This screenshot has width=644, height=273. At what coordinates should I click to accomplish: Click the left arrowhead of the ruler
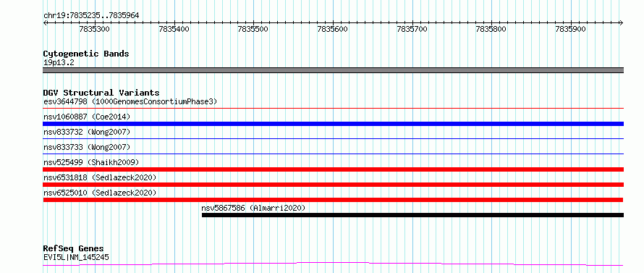[45, 22]
